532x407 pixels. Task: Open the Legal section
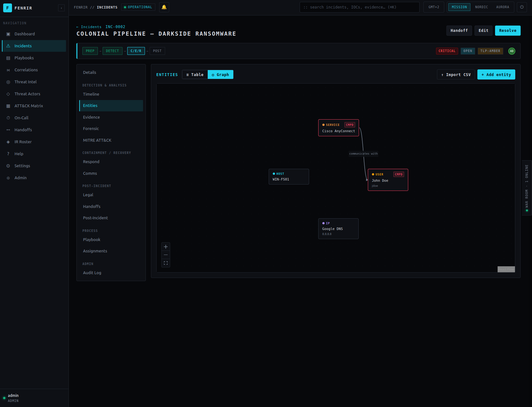(x=111, y=195)
